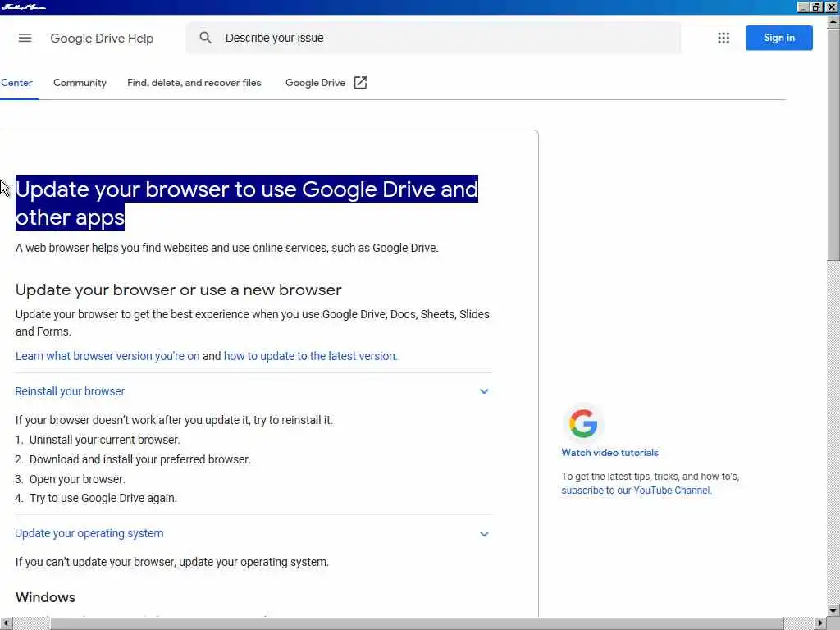Click If your browser doesn't work after sentence
This screenshot has height=630, width=840.
click(174, 420)
